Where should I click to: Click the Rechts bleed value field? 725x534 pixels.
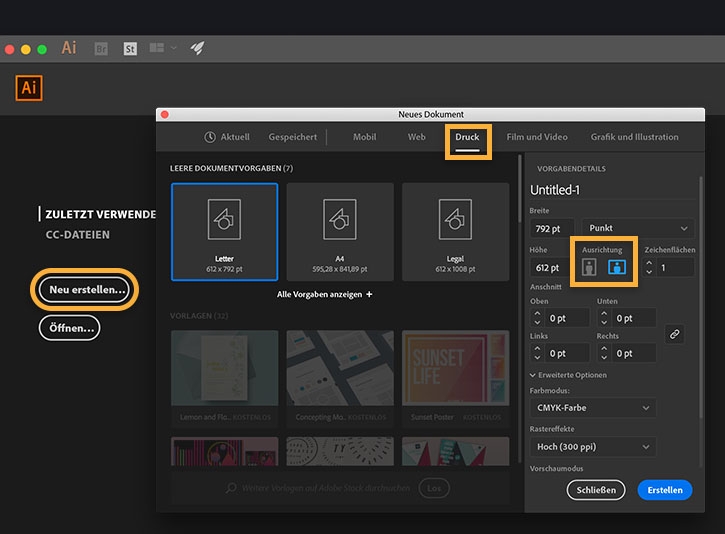(x=634, y=353)
